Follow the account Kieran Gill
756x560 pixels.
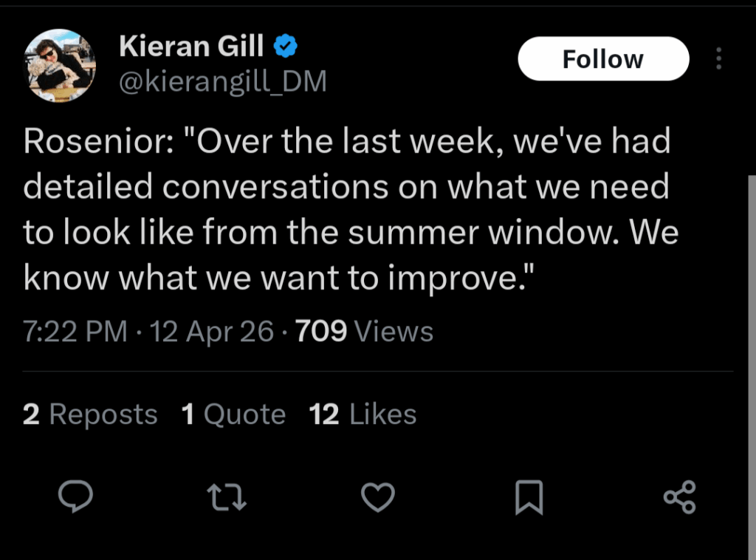click(x=603, y=58)
